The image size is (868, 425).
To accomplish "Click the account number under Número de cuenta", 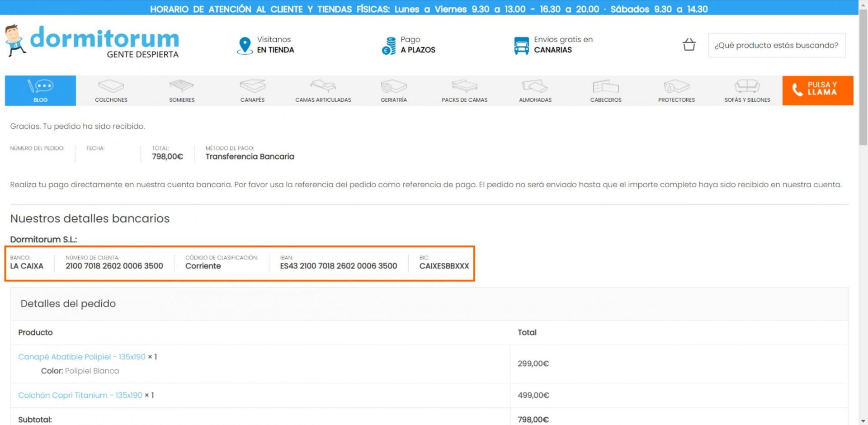I will point(114,266).
